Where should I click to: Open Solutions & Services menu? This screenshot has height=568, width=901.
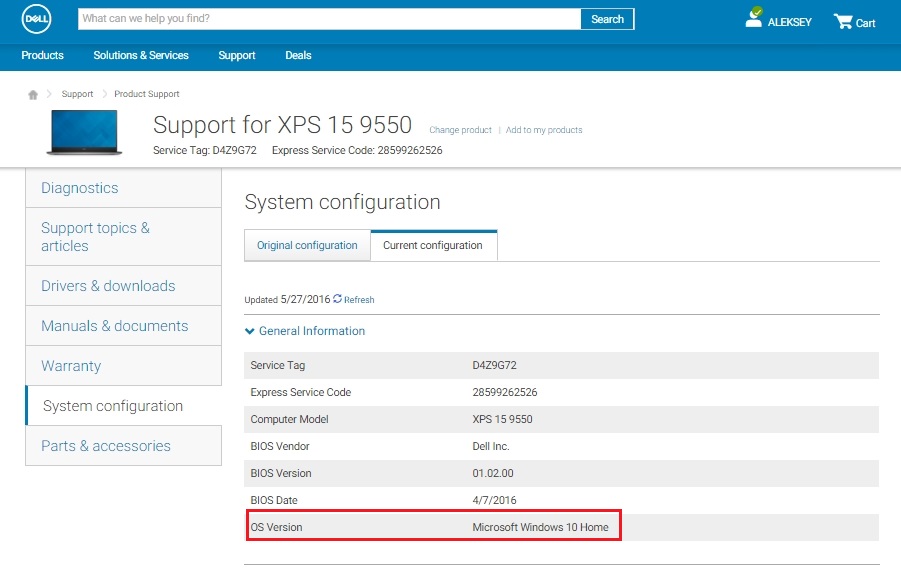click(141, 55)
